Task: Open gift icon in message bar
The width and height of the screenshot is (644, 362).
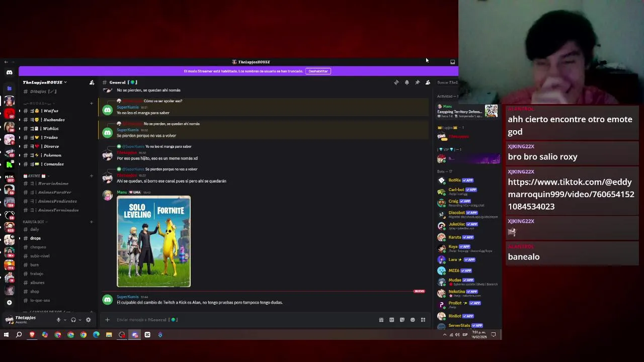Action: click(381, 320)
